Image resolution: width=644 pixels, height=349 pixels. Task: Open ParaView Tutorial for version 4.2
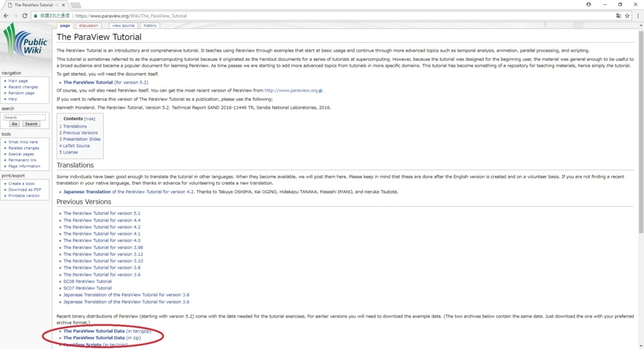pos(101,227)
